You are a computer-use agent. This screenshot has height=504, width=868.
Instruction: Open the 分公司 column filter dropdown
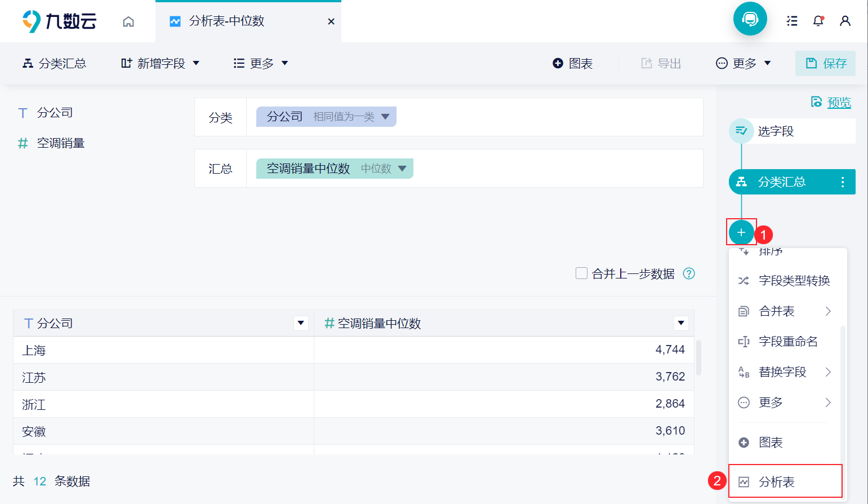[x=301, y=323]
